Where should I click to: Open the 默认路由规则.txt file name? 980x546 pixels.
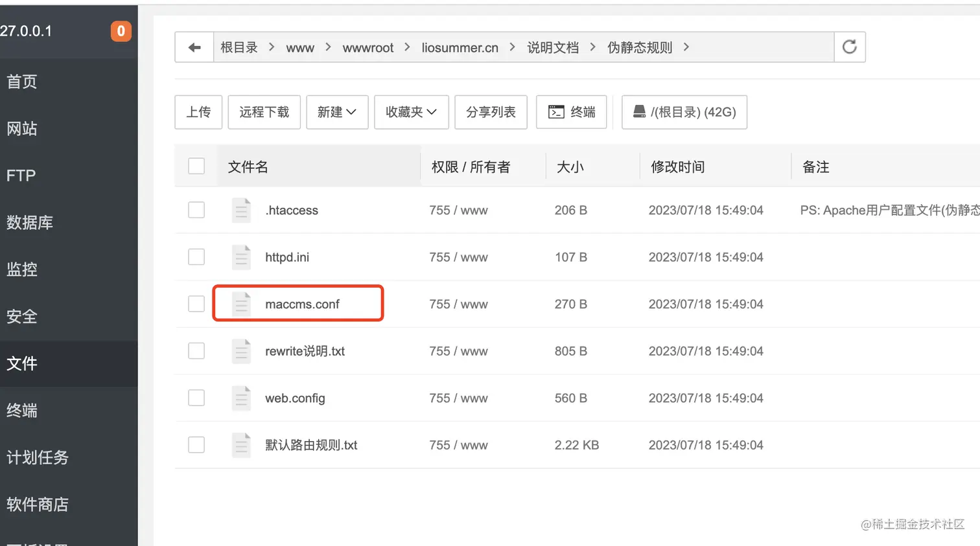click(x=311, y=445)
